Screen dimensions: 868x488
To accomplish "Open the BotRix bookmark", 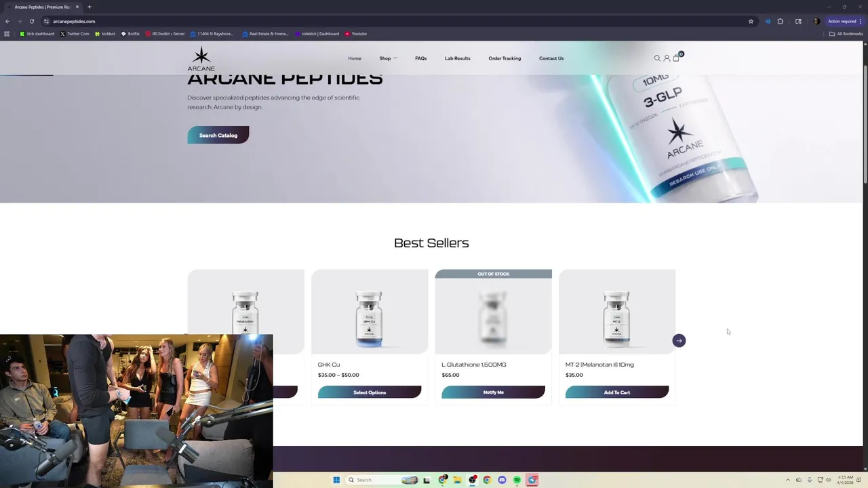I will [130, 34].
